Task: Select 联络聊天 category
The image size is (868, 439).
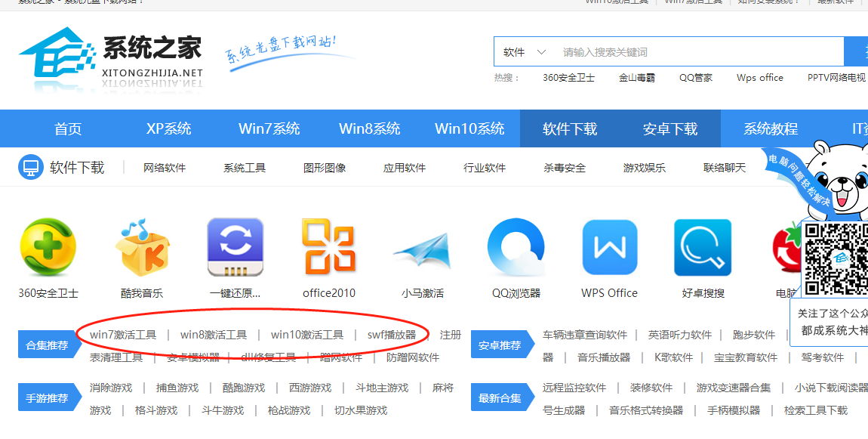Action: [x=725, y=168]
